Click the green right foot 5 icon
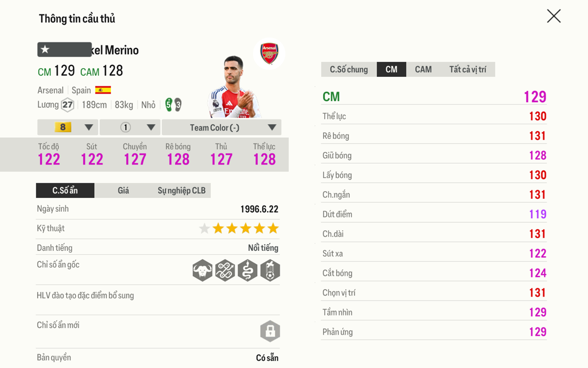The height and width of the screenshot is (368, 588). click(x=169, y=104)
